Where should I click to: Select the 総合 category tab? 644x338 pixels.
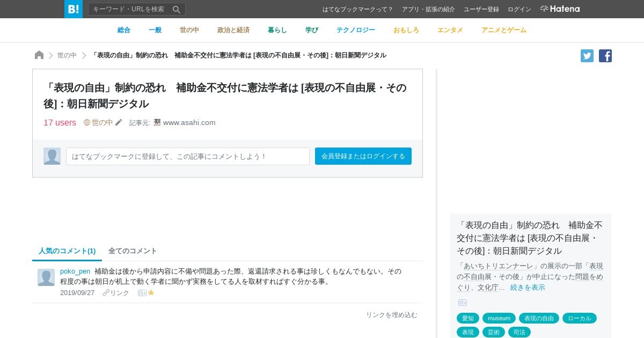(x=124, y=30)
